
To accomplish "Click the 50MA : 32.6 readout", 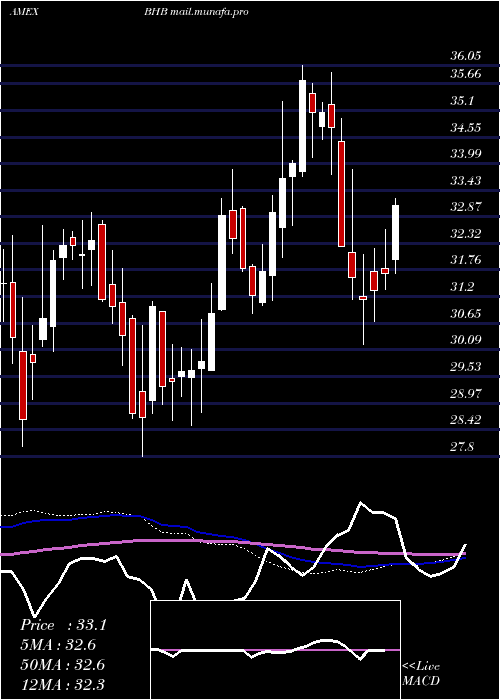I will click(x=62, y=665).
